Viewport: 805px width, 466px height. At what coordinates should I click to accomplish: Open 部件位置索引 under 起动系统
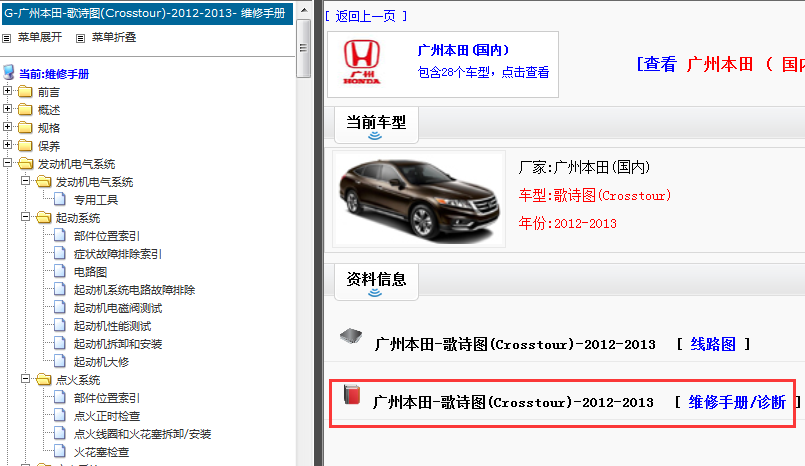(107, 236)
